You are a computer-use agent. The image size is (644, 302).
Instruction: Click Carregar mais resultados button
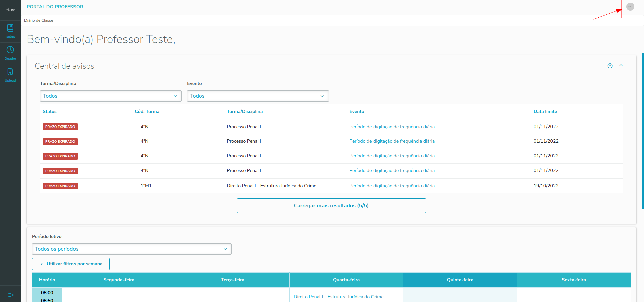[331, 206]
